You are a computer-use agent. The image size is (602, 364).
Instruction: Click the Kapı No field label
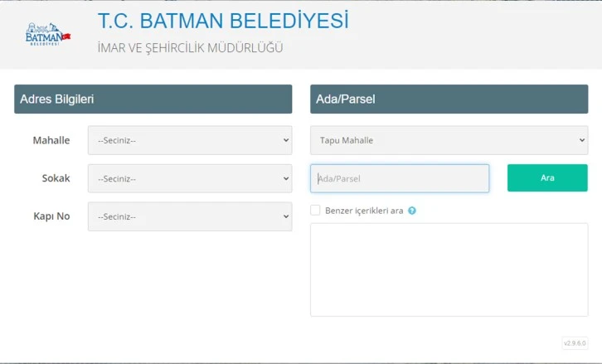51,216
